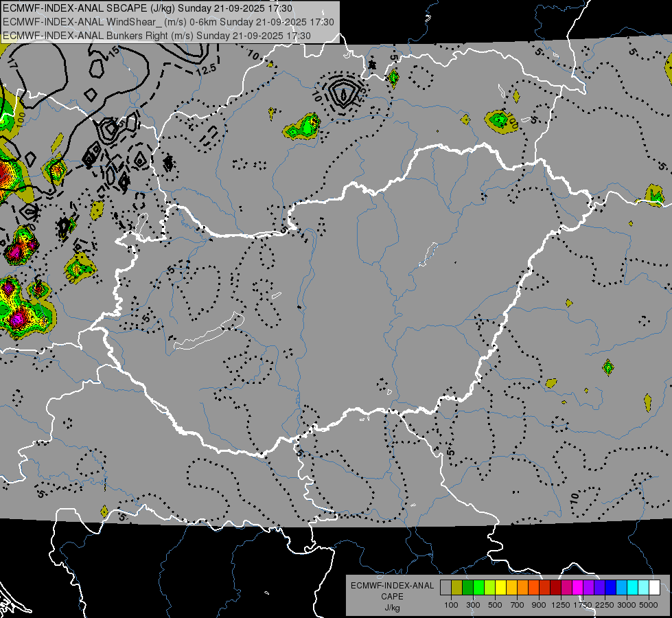Click the legend value 3000
This screenshot has height=618, width=672.
point(627,605)
